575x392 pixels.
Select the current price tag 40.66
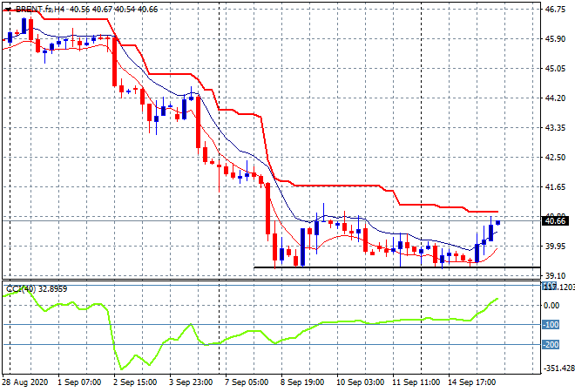click(555, 221)
